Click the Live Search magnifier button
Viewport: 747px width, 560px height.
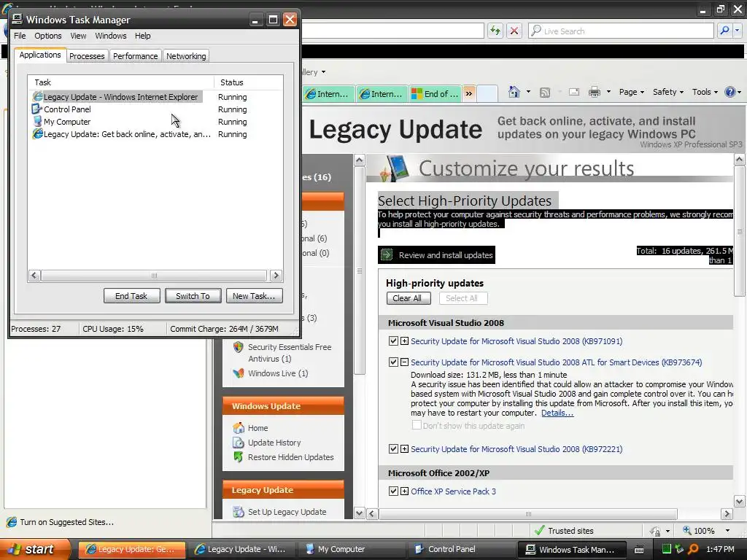[x=724, y=31]
